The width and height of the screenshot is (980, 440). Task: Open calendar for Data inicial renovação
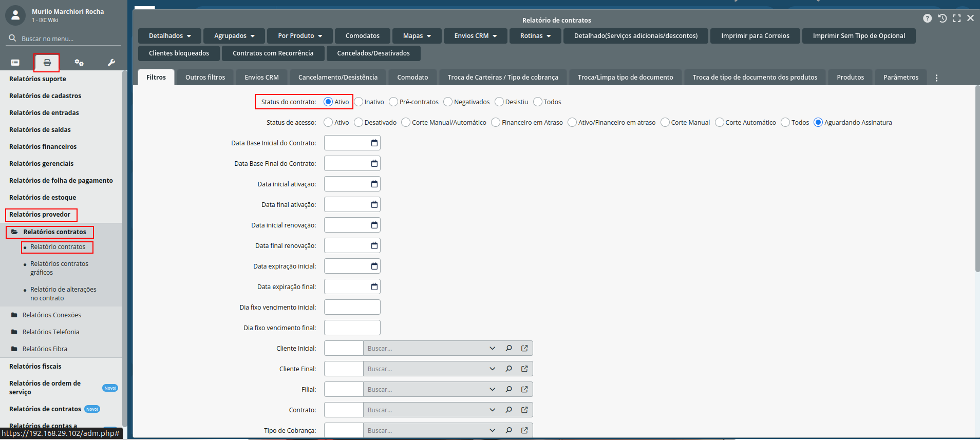(374, 225)
